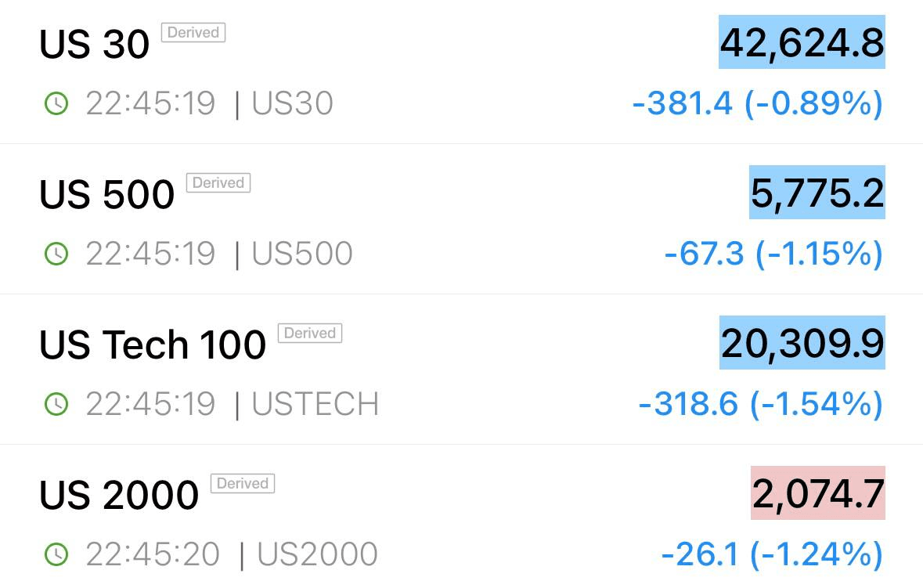This screenshot has height=588, width=923.
Task: Open the US 30 index row
Action: 462,72
